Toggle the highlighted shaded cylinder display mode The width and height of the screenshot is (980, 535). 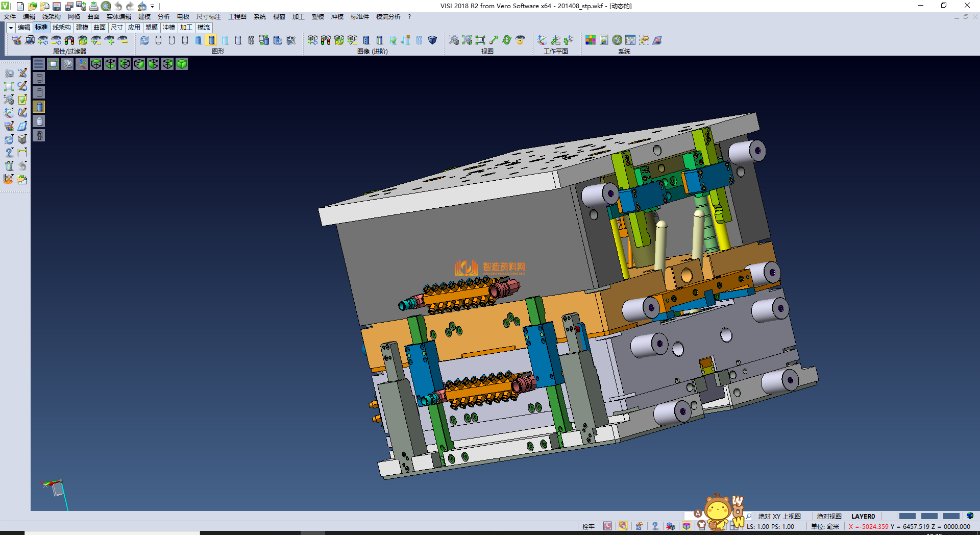211,40
